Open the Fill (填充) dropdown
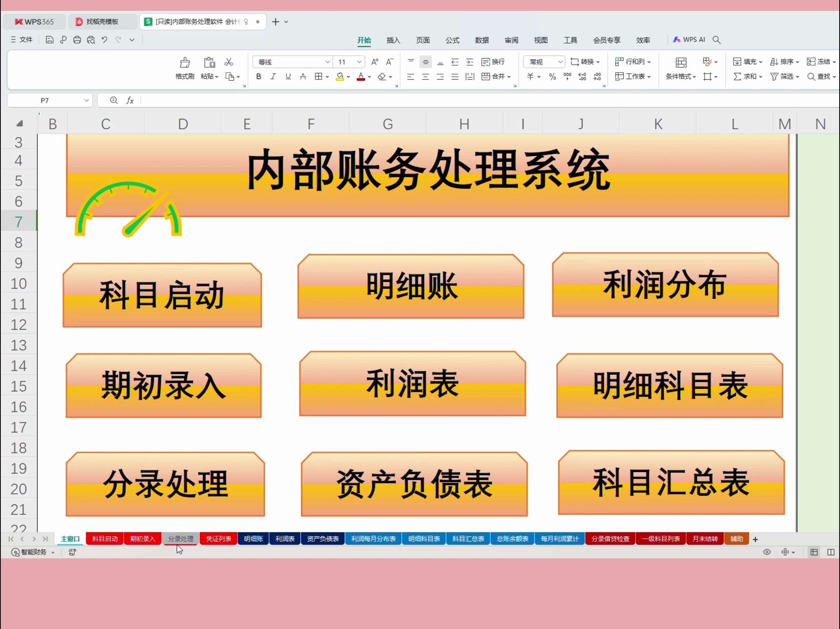Image resolution: width=840 pixels, height=629 pixels. coord(748,62)
